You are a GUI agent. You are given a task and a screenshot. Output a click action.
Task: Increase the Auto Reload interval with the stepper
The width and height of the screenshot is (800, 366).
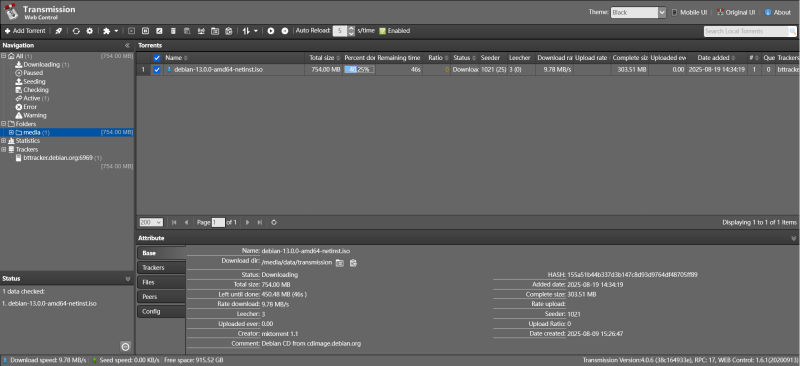(351, 29)
